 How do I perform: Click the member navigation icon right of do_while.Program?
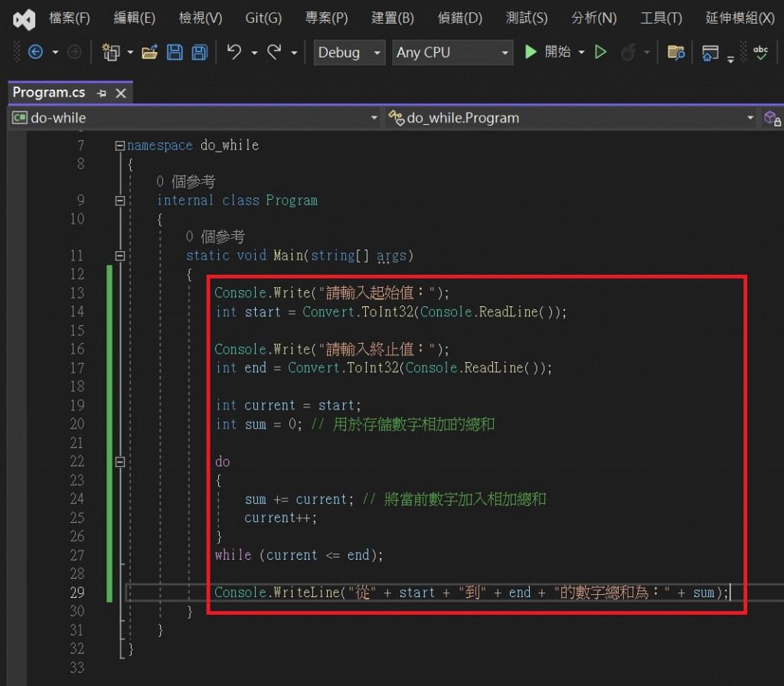(773, 119)
